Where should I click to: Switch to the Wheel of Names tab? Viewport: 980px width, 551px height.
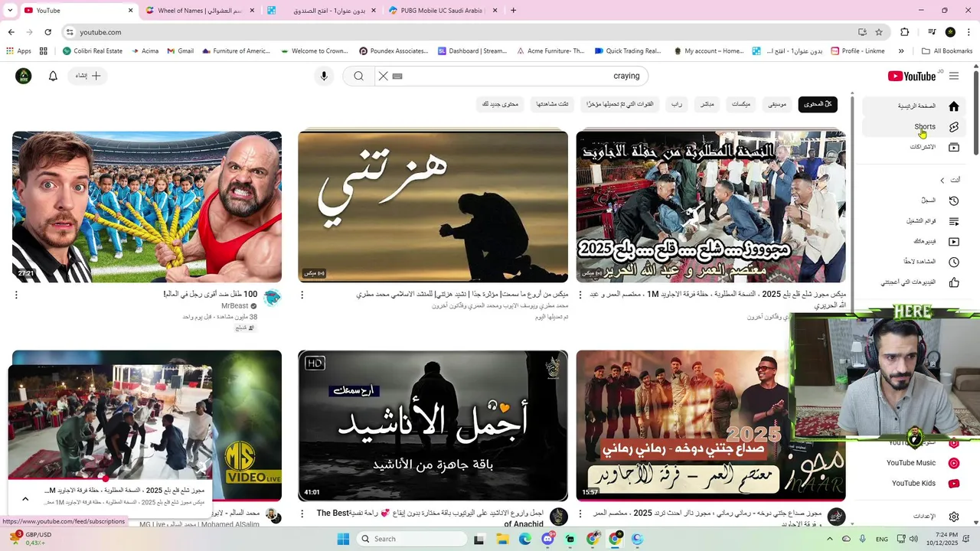pos(201,11)
